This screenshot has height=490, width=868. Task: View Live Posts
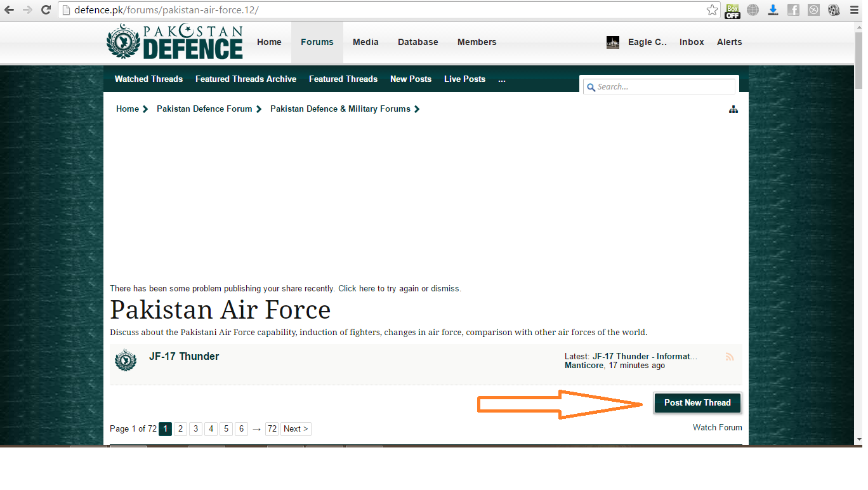click(x=464, y=79)
